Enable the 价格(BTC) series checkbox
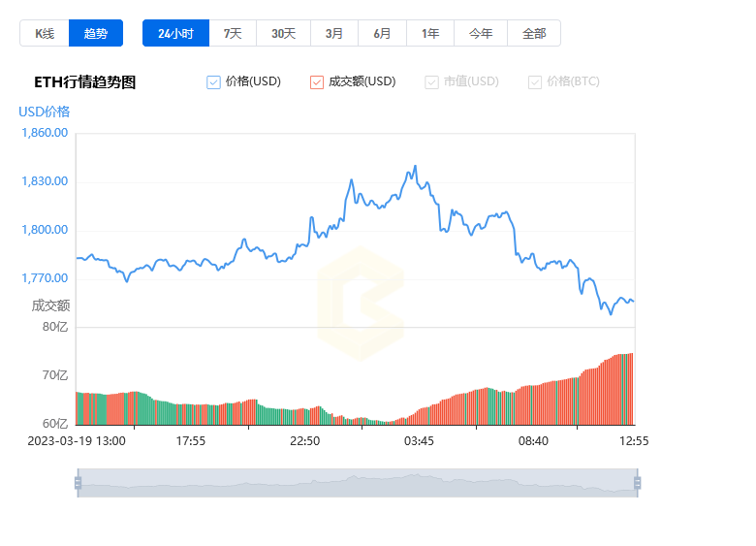This screenshot has height=546, width=756. [535, 82]
